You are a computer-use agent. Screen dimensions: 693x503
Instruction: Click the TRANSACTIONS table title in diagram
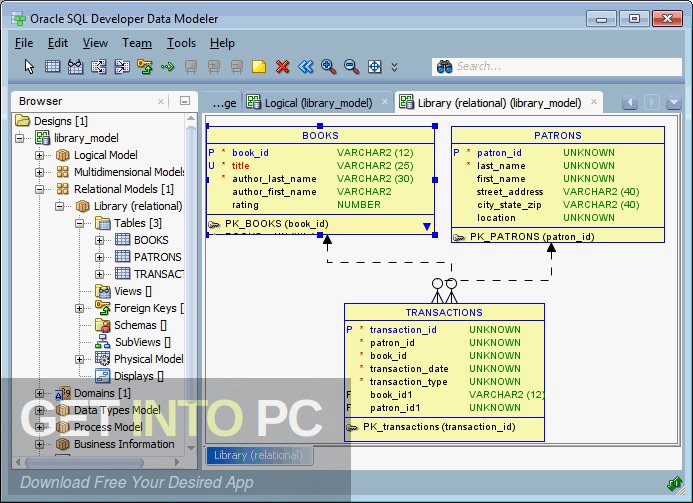point(444,312)
